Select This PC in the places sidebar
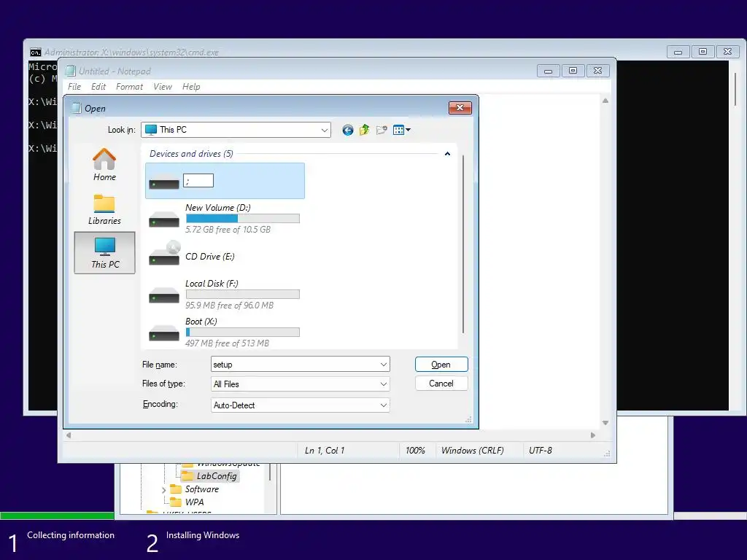The height and width of the screenshot is (560, 747). [105, 253]
